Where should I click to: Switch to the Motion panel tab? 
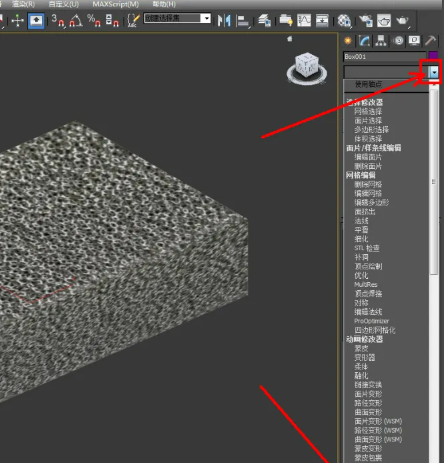click(x=398, y=41)
